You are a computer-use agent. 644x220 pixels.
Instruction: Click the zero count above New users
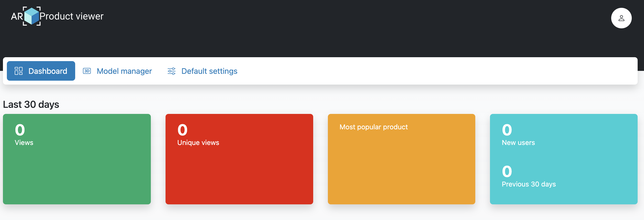[x=507, y=130]
